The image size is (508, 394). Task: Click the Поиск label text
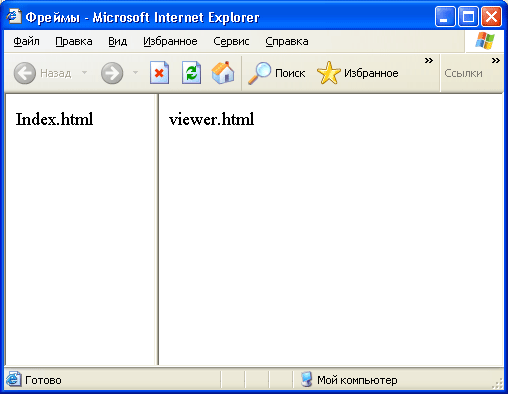coord(290,73)
